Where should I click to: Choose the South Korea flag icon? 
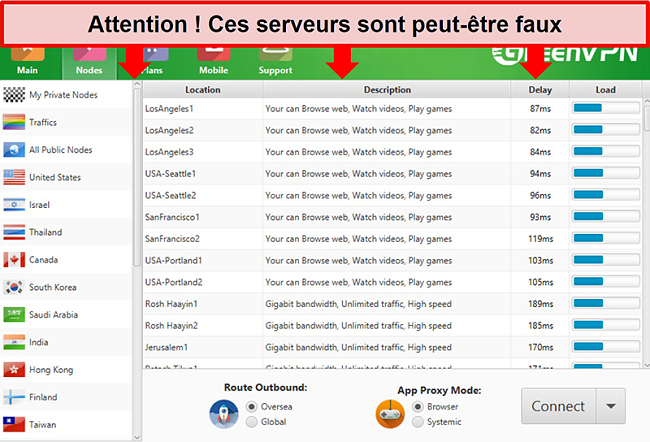coord(14,287)
